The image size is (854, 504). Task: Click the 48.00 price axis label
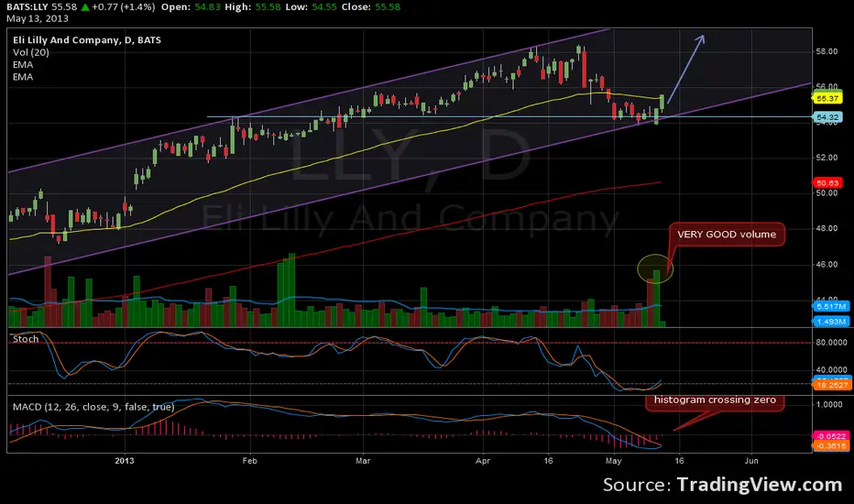[x=827, y=228]
